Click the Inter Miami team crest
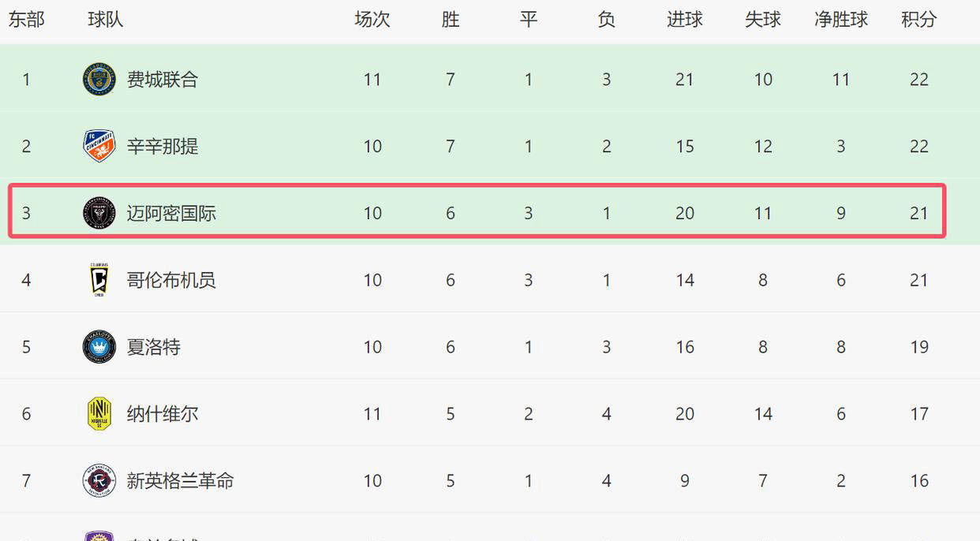The width and height of the screenshot is (980, 541). click(x=99, y=213)
